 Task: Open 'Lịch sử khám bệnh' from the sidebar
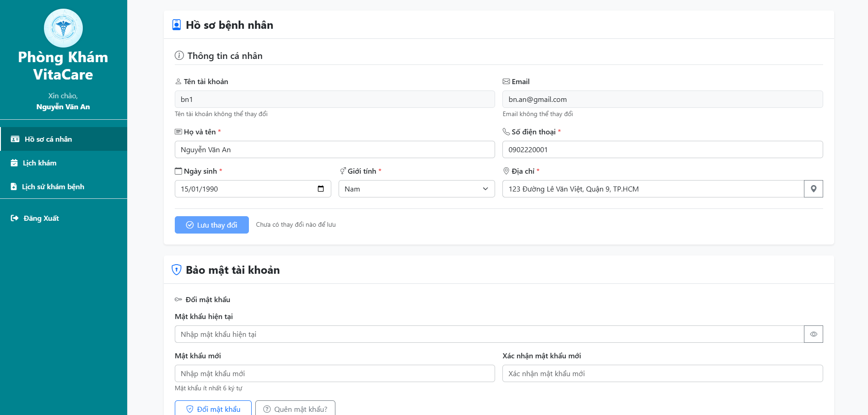click(x=53, y=186)
